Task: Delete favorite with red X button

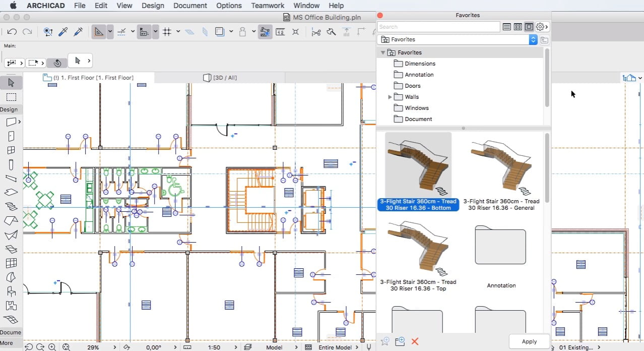Action: click(415, 341)
